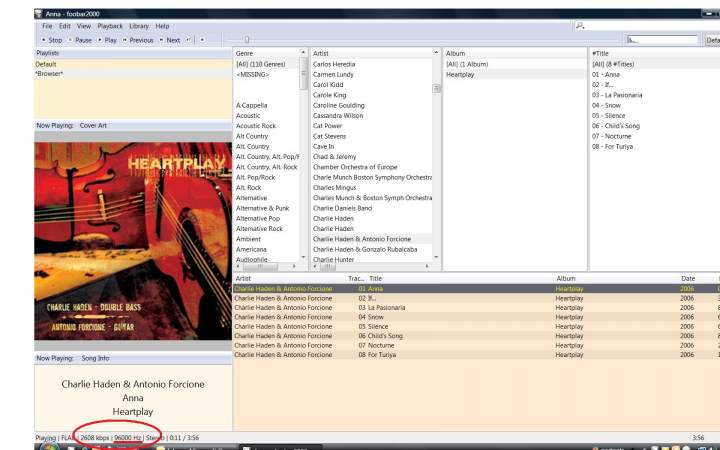Select the Default playlist
The width and height of the screenshot is (720, 450).
pos(133,64)
